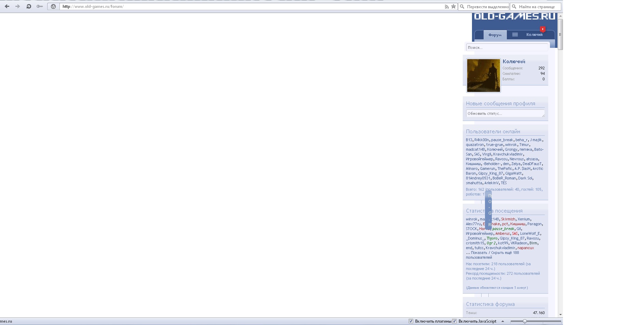Click the "Темы:" value 47.160

539,313
